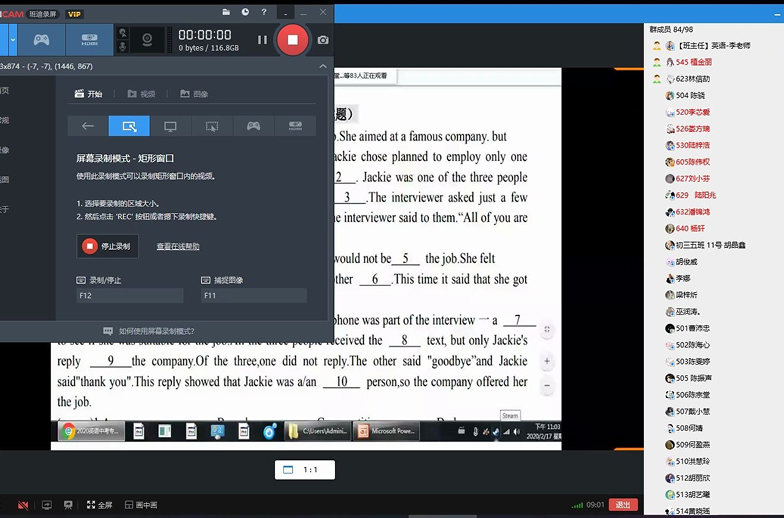Toggle webcam overlay in Bandicam
This screenshot has height=518, width=784.
pos(147,40)
